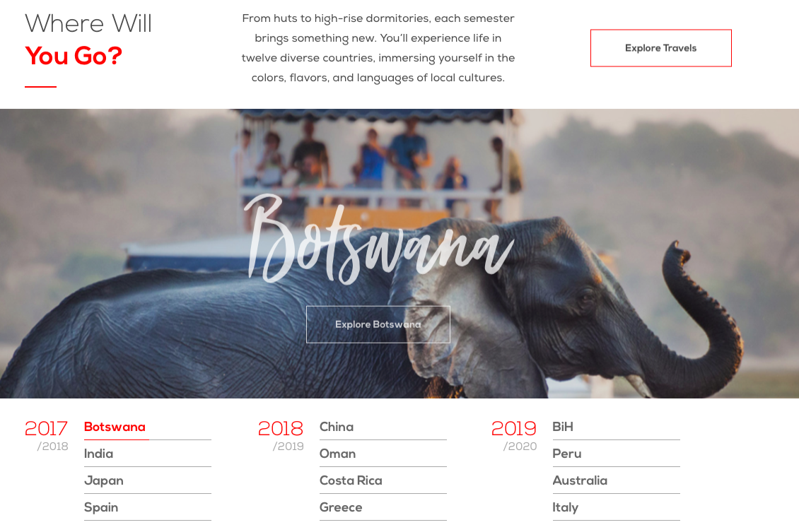799x532 pixels.
Task: Click the Explore Travels button
Action: coord(661,48)
